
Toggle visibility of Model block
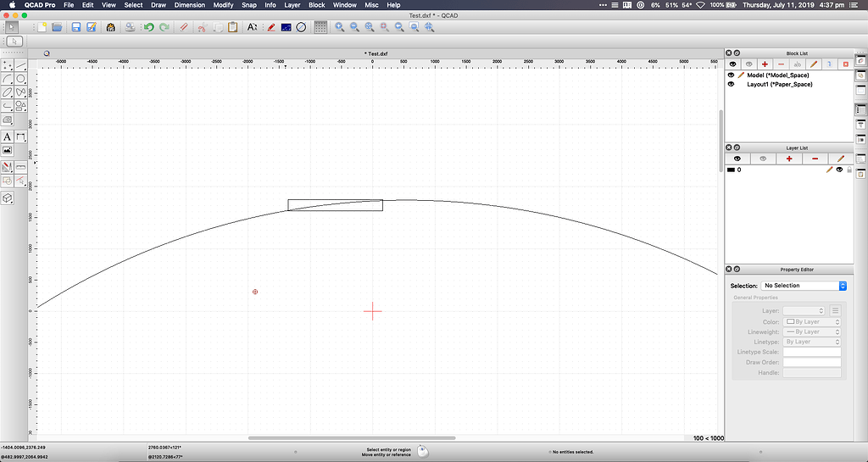732,75
